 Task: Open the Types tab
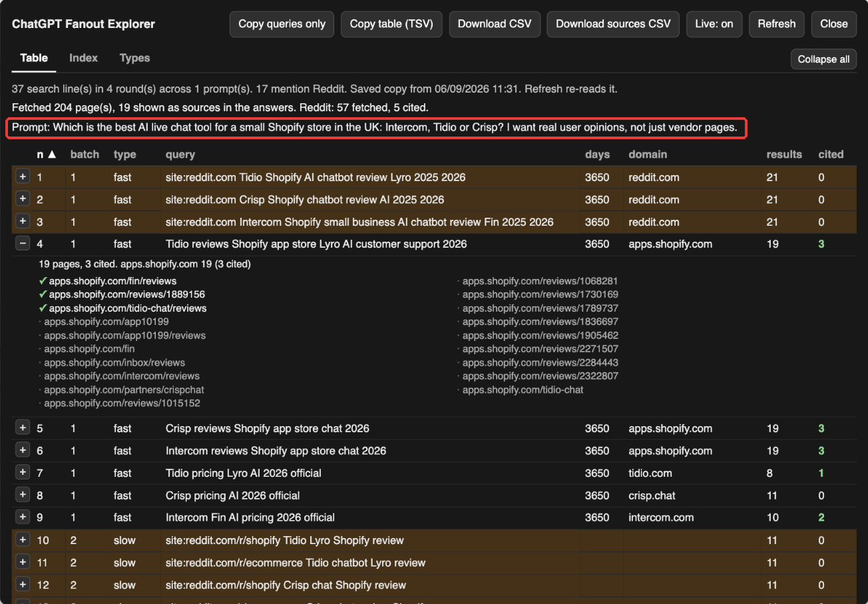tap(134, 58)
